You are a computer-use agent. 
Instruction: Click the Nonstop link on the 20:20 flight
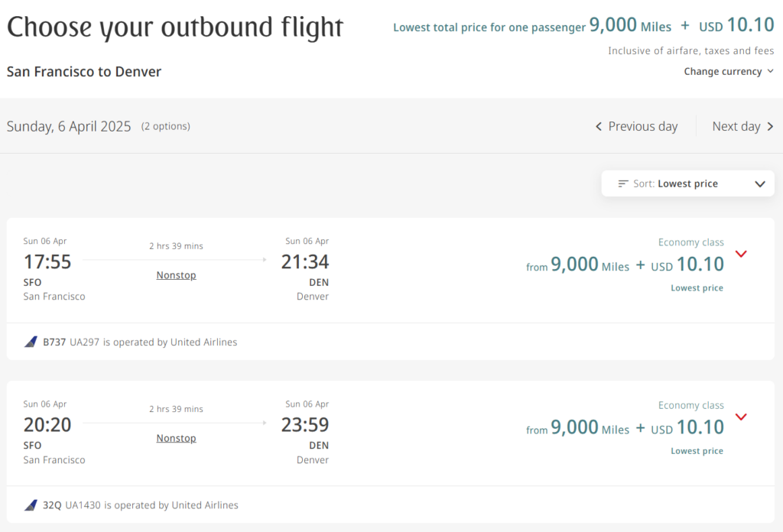coord(176,437)
